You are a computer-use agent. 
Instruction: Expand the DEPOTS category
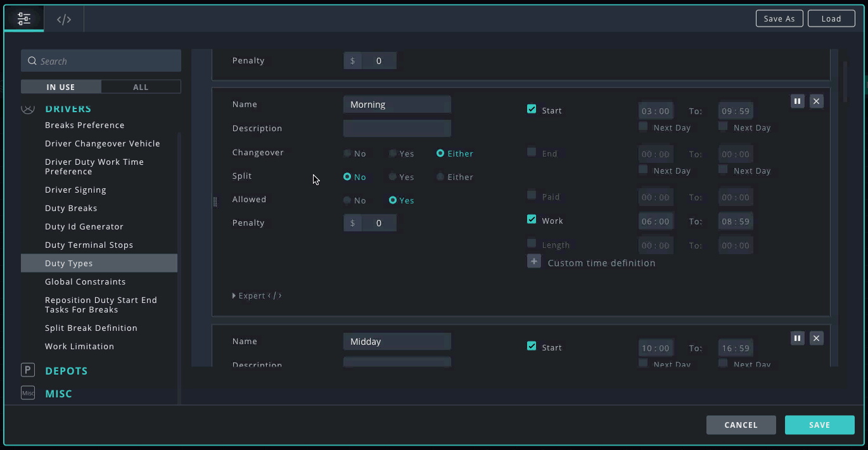pos(67,371)
